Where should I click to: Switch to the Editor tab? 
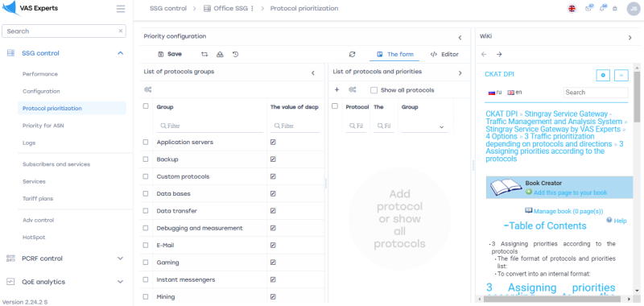[x=444, y=54]
